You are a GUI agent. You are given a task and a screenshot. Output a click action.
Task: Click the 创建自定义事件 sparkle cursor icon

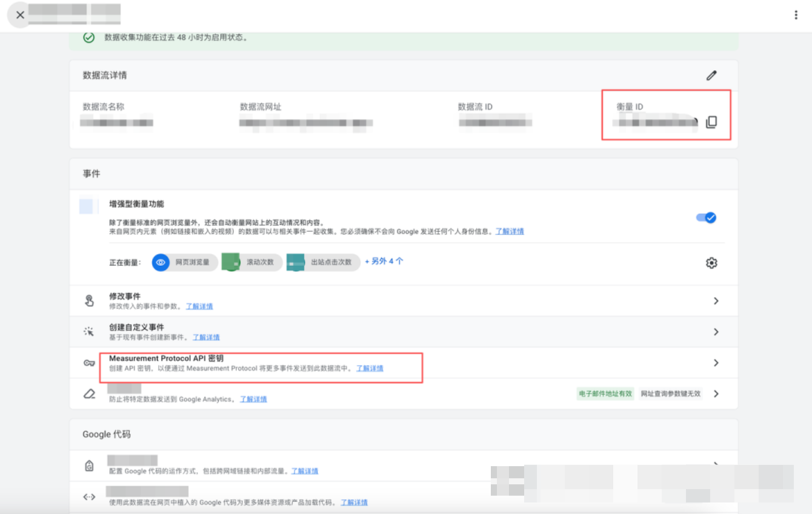pyautogui.click(x=89, y=332)
